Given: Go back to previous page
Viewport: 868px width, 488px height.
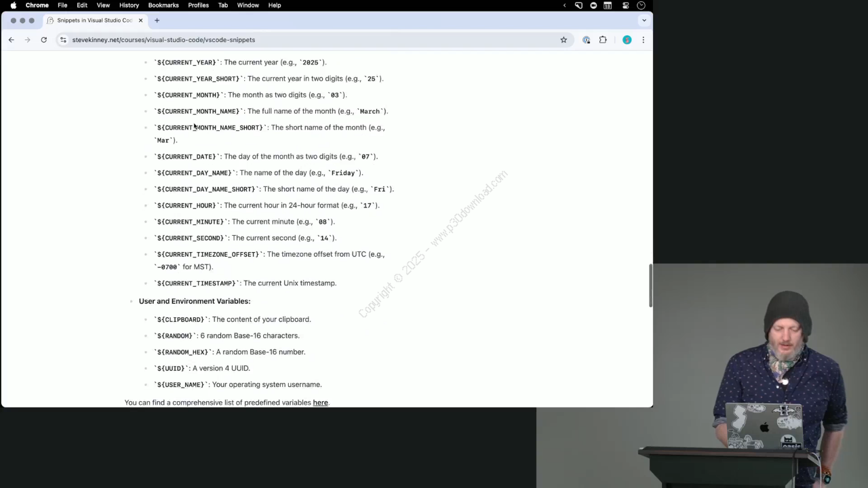Looking at the screenshot, I should tap(12, 40).
